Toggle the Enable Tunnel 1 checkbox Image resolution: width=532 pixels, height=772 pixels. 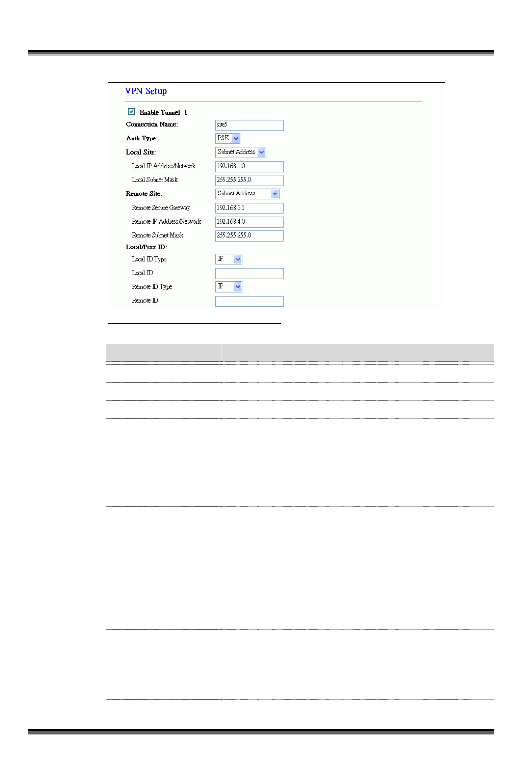coord(131,112)
